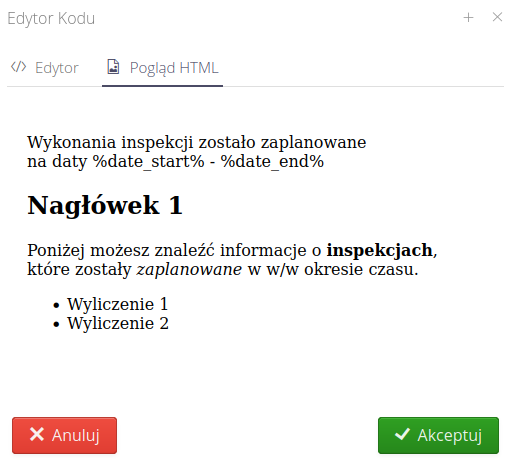
Task: Click the checkmark icon in Akceptuj
Action: (402, 434)
